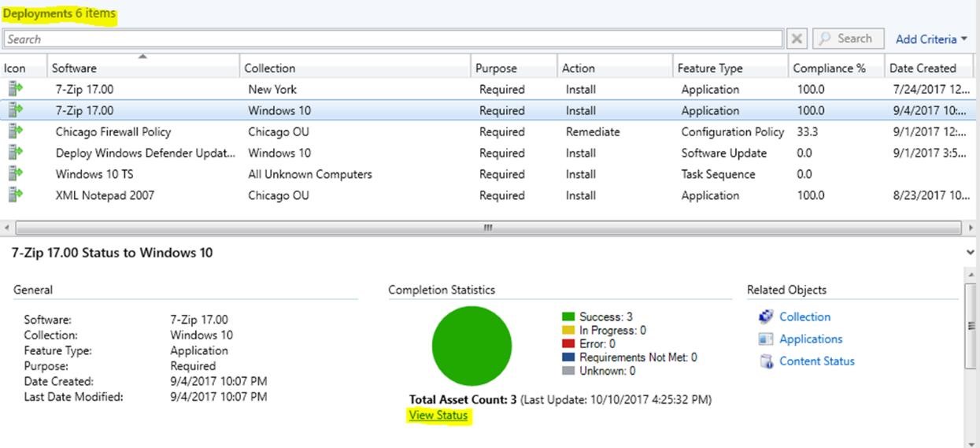980x448 pixels.
Task: Collapse the details pane using the chevron
Action: (x=969, y=253)
